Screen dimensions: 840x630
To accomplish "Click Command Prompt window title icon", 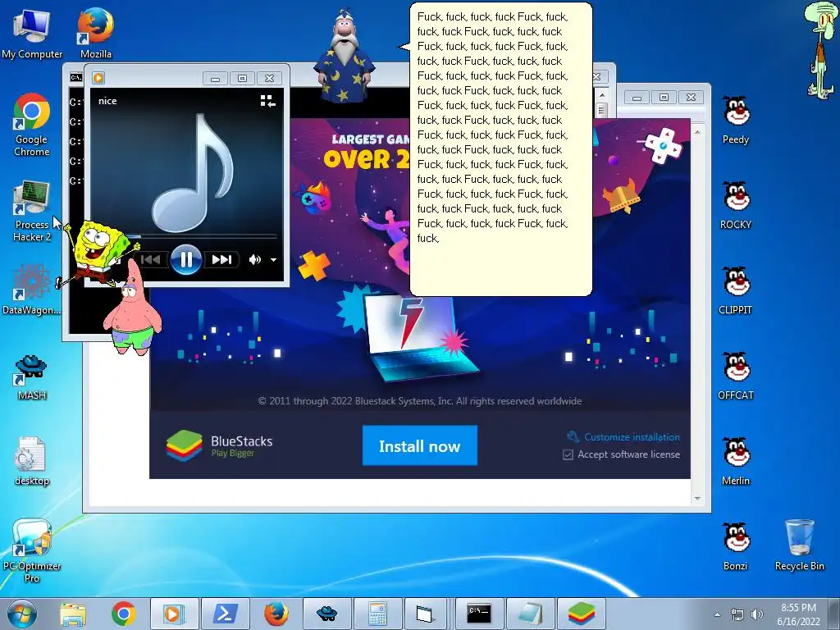I will (76, 77).
